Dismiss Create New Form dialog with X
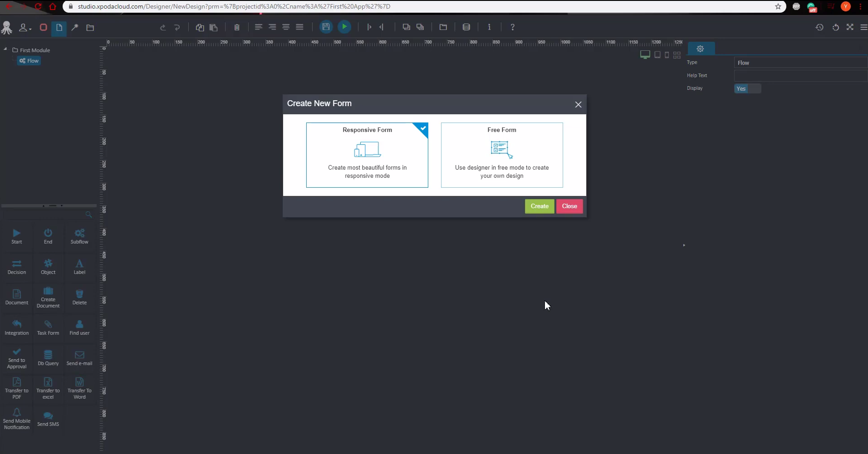868x454 pixels. 578,104
